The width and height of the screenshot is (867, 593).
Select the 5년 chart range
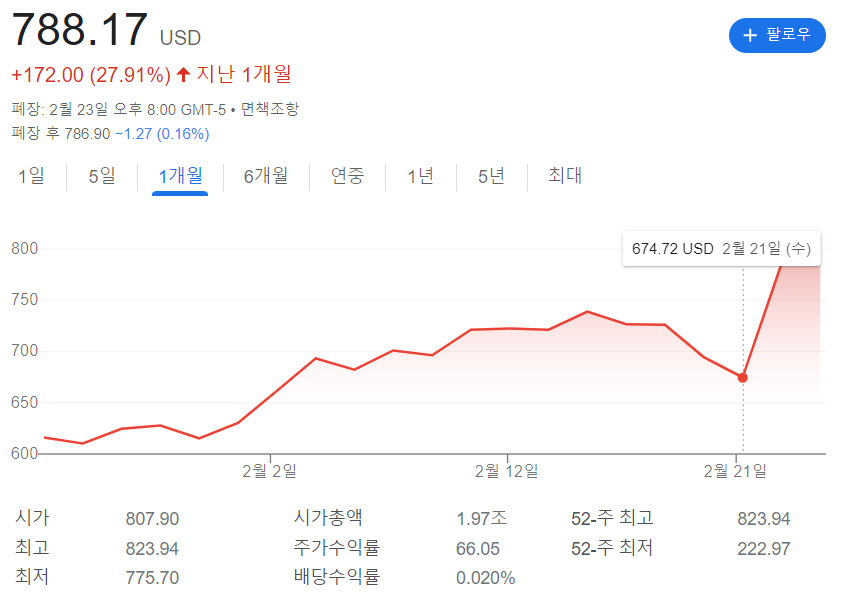(x=490, y=176)
